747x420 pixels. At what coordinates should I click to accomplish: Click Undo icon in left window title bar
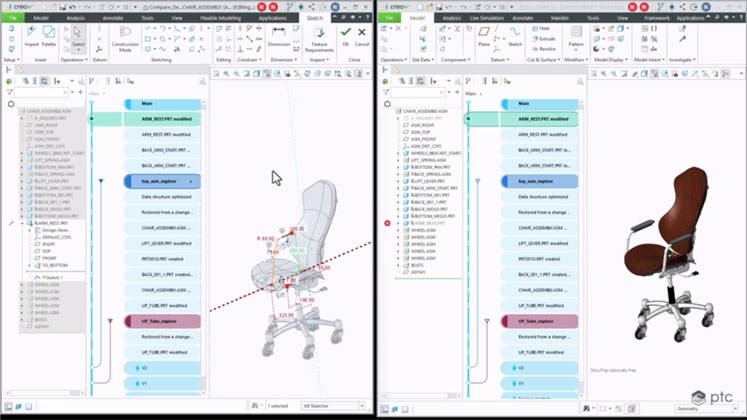tap(72, 7)
